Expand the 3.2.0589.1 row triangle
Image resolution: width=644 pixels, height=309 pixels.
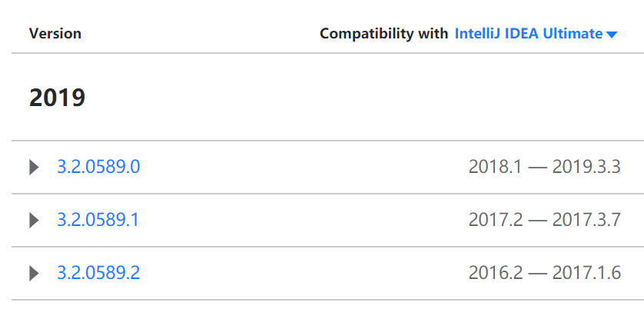pos(34,221)
